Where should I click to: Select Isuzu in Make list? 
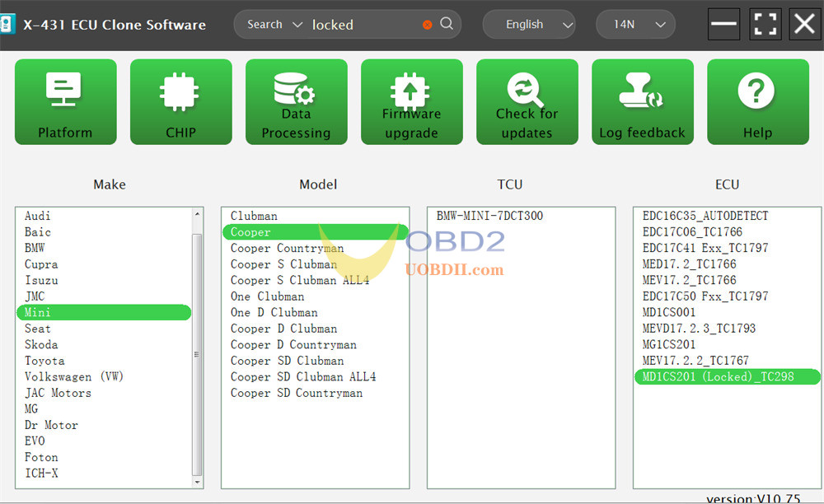click(x=104, y=280)
